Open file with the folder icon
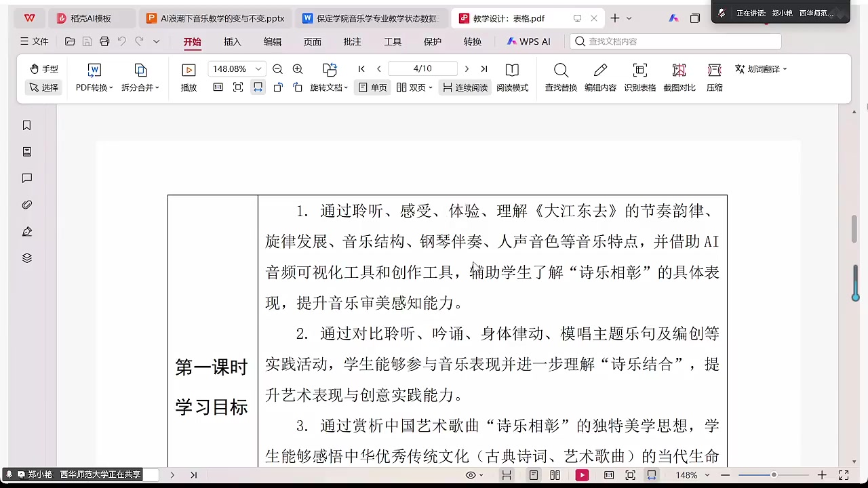The height and width of the screenshot is (488, 868). tap(70, 41)
